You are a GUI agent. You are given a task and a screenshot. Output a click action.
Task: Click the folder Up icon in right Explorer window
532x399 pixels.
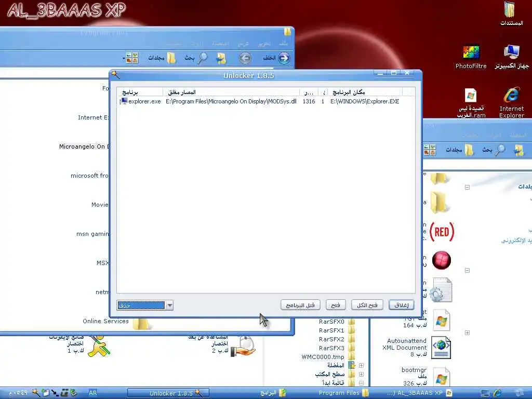tap(518, 150)
